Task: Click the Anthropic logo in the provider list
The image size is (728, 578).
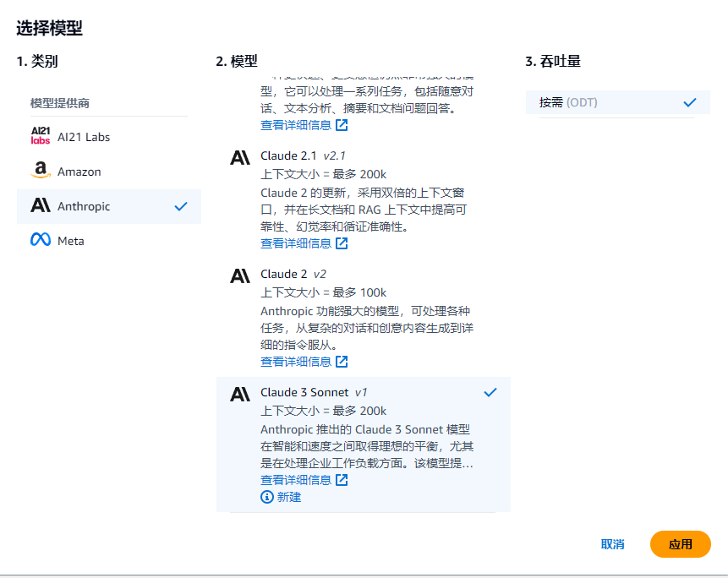Action: (x=41, y=205)
